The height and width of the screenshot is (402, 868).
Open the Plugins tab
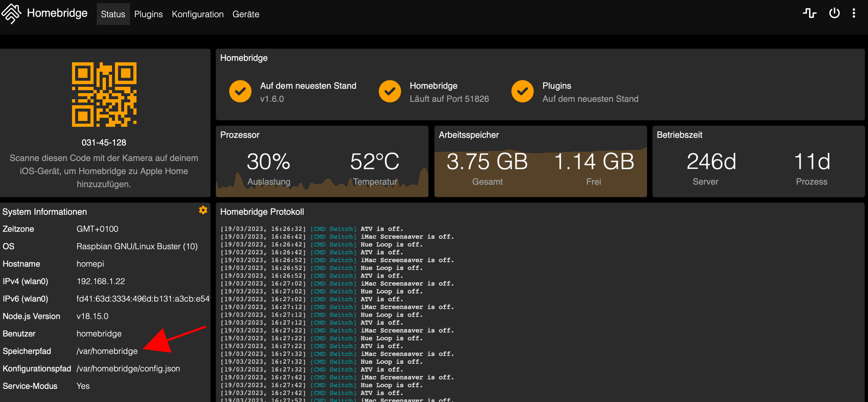point(148,14)
